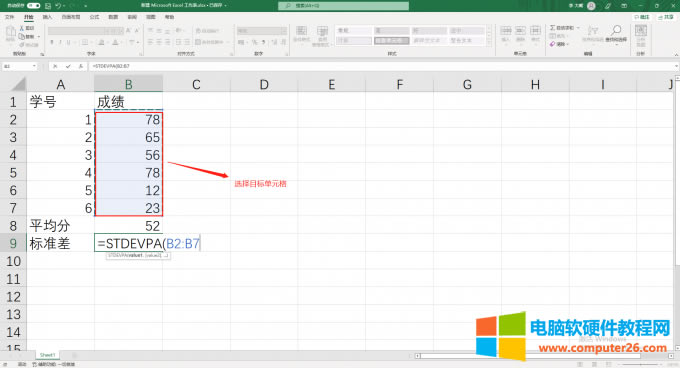Image resolution: width=680 pixels, height=368 pixels.
Task: Click the Clear eraser icon in editing group
Action: tap(552, 44)
